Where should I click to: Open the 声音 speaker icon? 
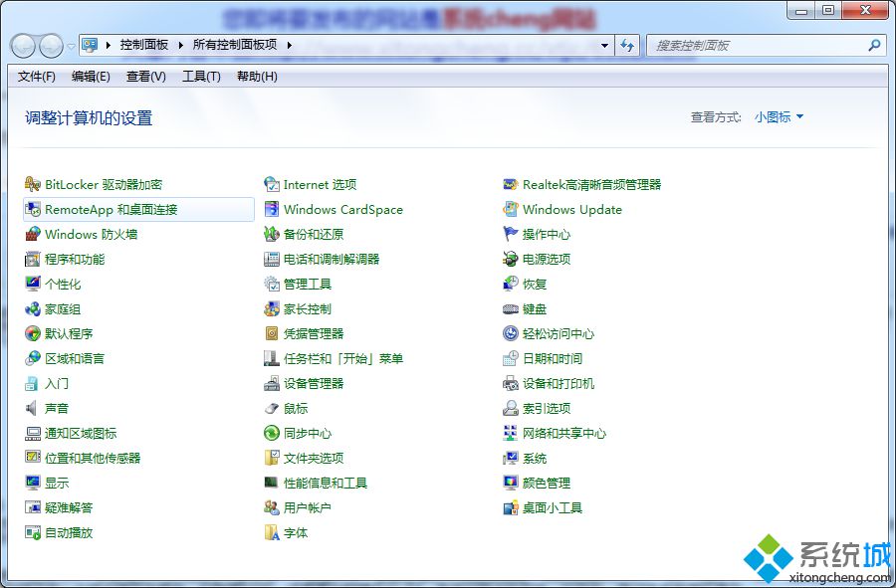33,408
